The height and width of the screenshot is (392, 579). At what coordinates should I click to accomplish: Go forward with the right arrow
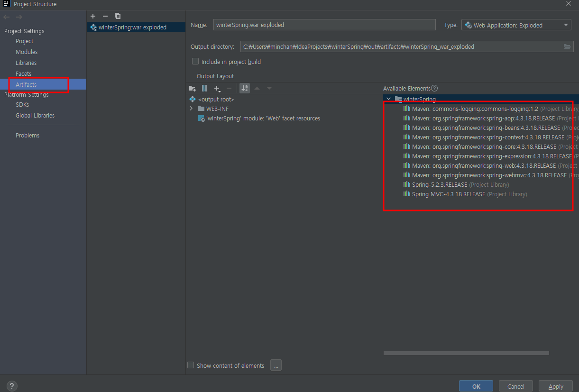click(x=19, y=17)
